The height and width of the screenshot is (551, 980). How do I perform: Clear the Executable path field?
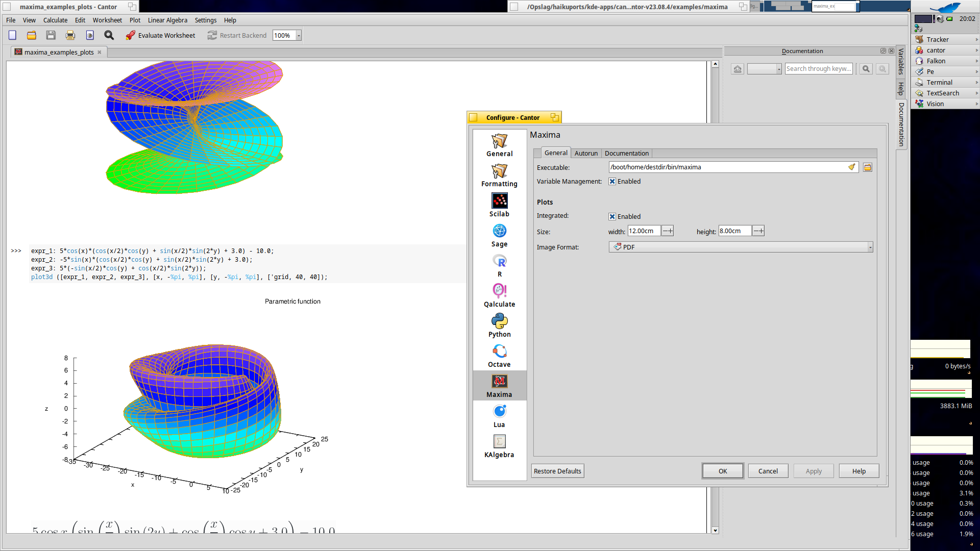(851, 167)
